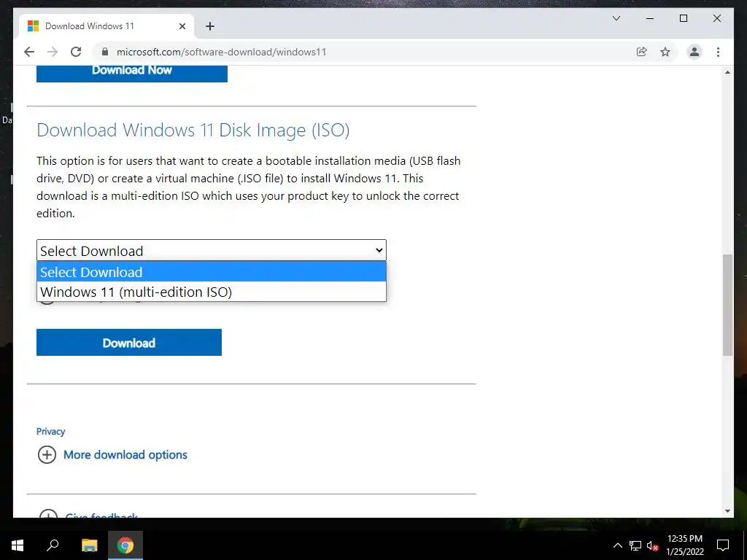Reload the page with refresh icon

[x=76, y=52]
